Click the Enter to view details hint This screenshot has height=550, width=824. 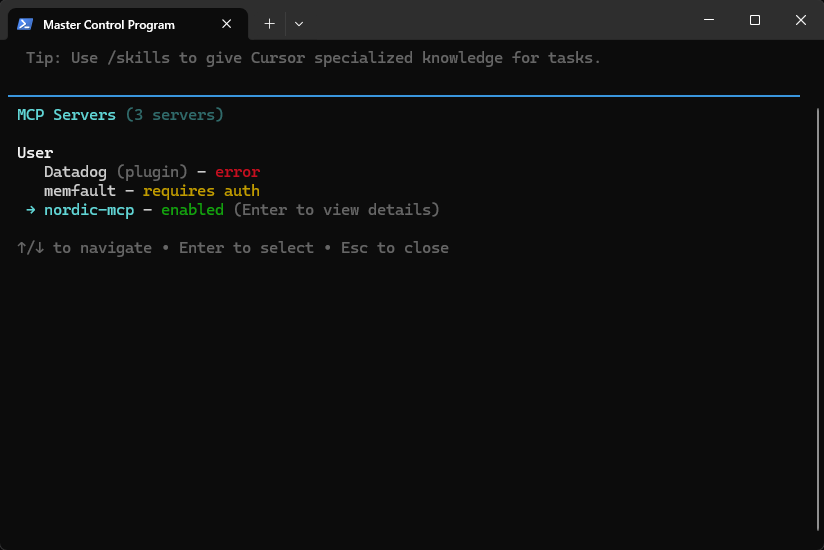pos(336,210)
